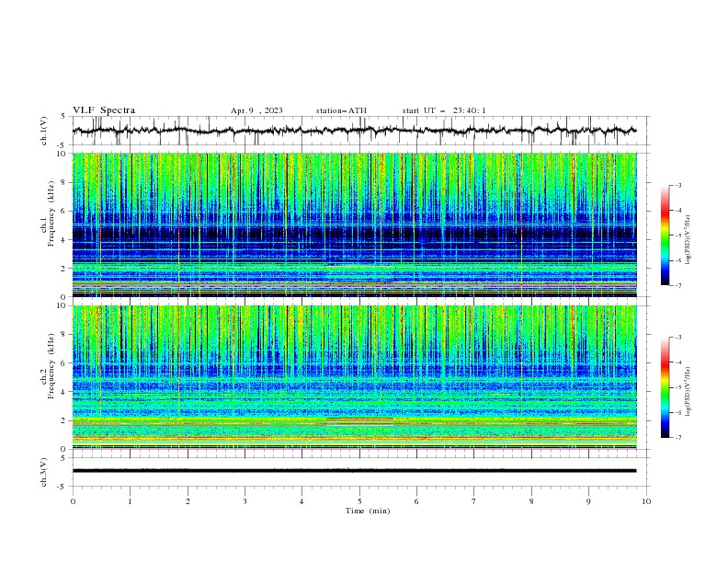
Task: Click the ch.2 color bar '-7' label
Action: (677, 438)
